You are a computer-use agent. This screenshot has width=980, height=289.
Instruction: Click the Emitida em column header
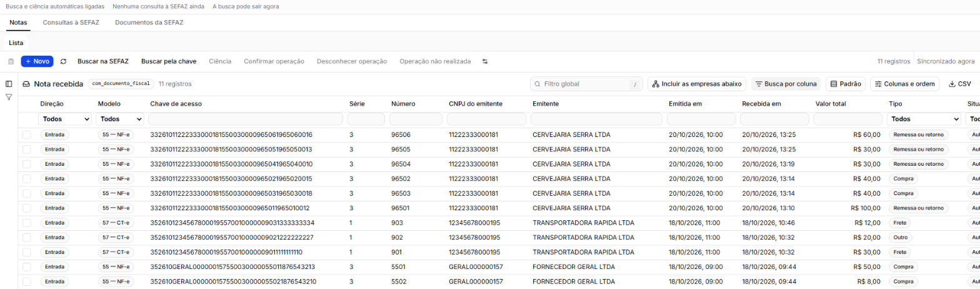click(x=686, y=104)
